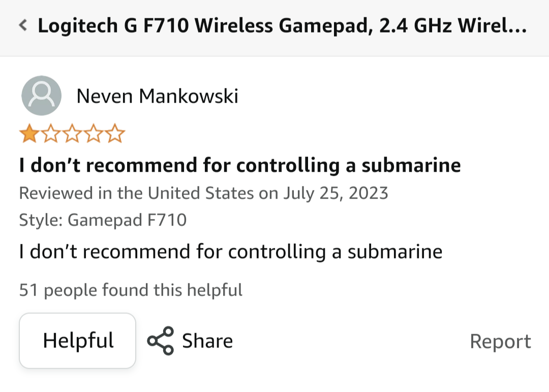Select the reviewer name Neven Mankowski

point(157,96)
